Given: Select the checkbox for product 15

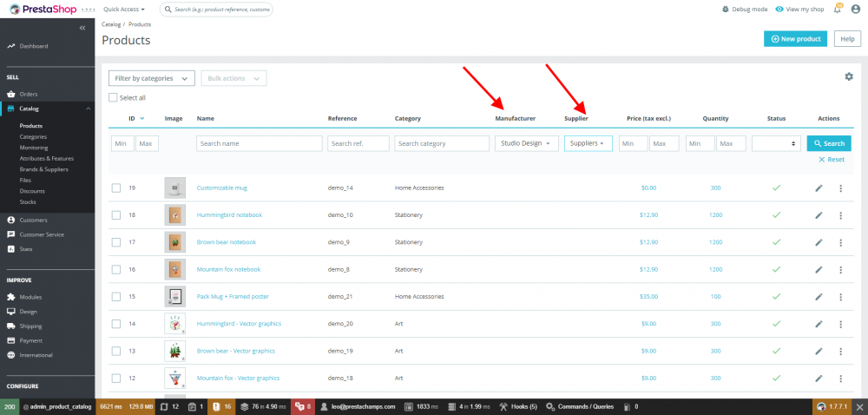Looking at the screenshot, I should 116,297.
